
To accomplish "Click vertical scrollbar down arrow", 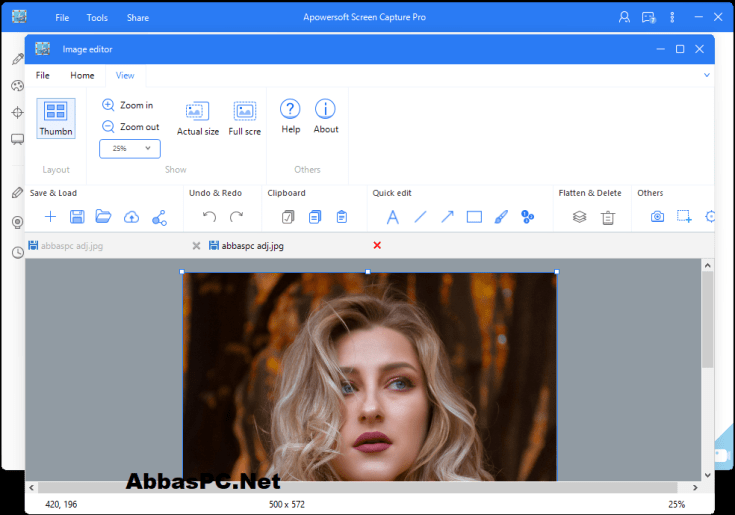I will point(708,475).
